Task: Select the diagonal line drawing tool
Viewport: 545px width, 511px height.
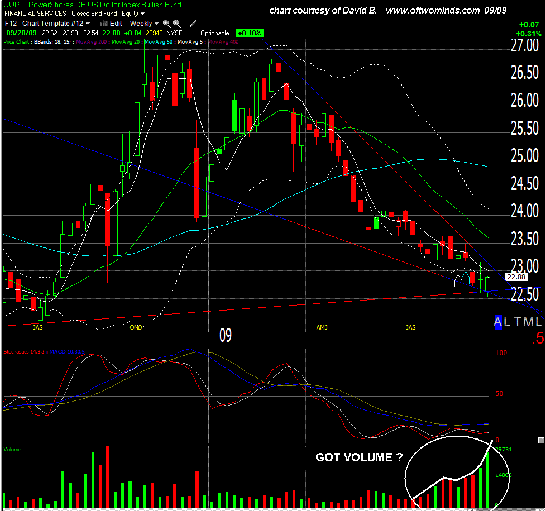Action: (193, 23)
